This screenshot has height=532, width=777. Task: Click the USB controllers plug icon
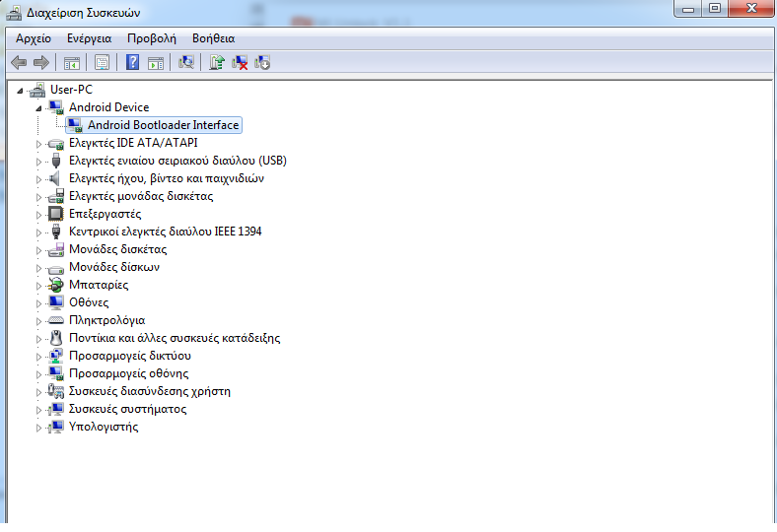pyautogui.click(x=56, y=161)
